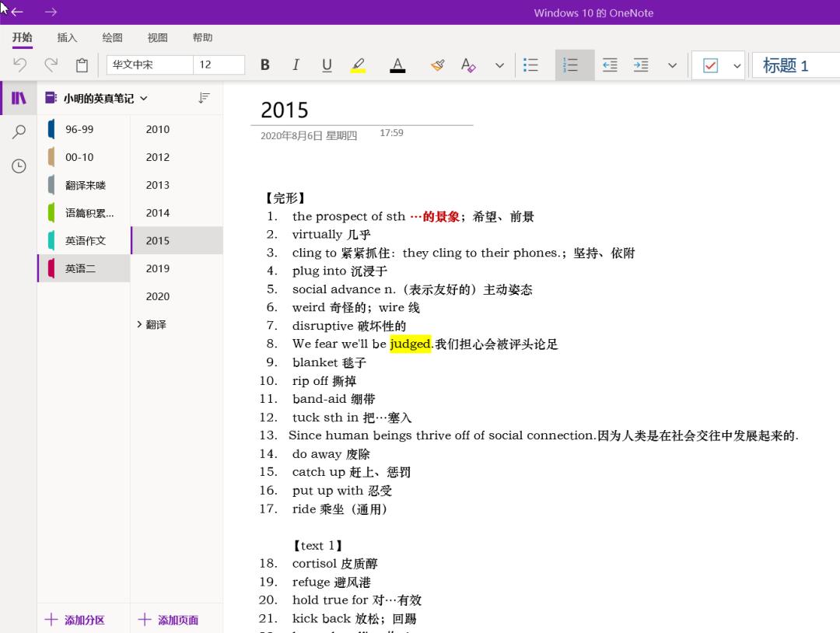This screenshot has height=633, width=840.
Task: Click the sort pages icon
Action: (x=204, y=98)
